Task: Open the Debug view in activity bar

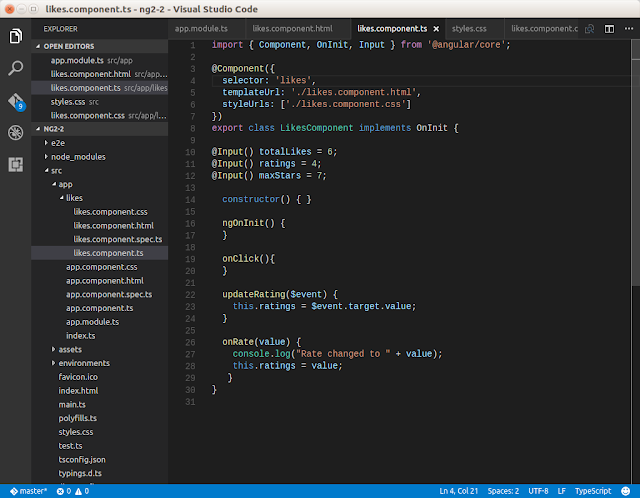Action: tap(16, 133)
